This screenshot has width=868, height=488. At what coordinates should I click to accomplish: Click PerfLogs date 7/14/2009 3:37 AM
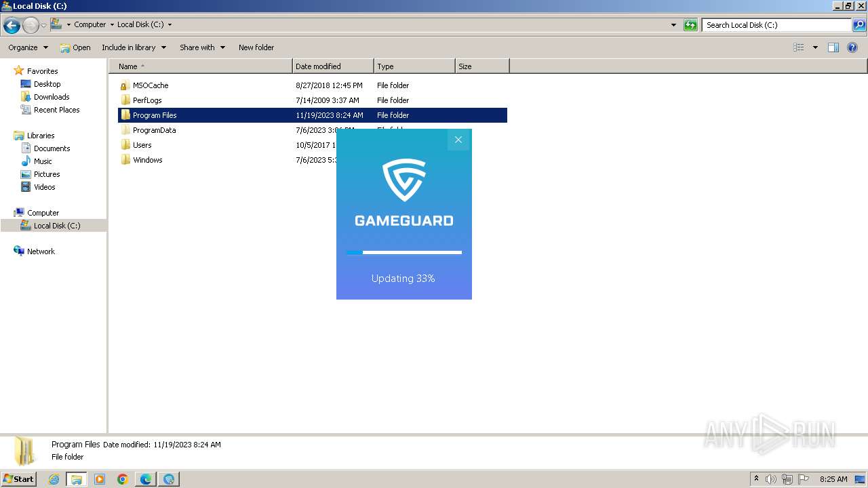click(x=328, y=100)
